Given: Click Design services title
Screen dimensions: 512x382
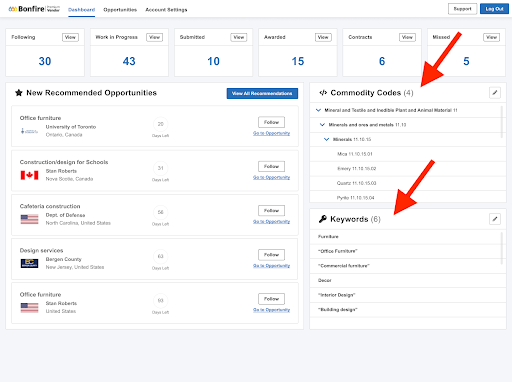Looking at the screenshot, I should tap(41, 250).
